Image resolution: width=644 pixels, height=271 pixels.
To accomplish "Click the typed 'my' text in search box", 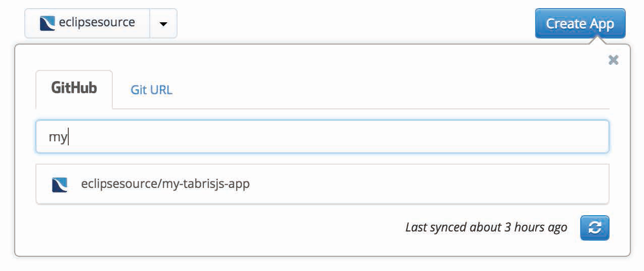I will pos(58,137).
